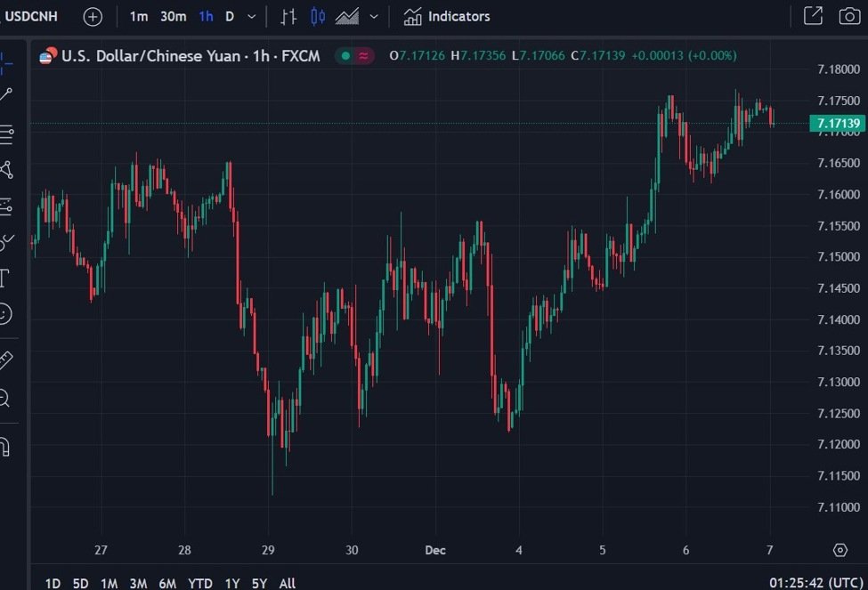Click the USDCNH symbol search
Image resolution: width=868 pixels, height=590 pixels.
click(x=32, y=16)
